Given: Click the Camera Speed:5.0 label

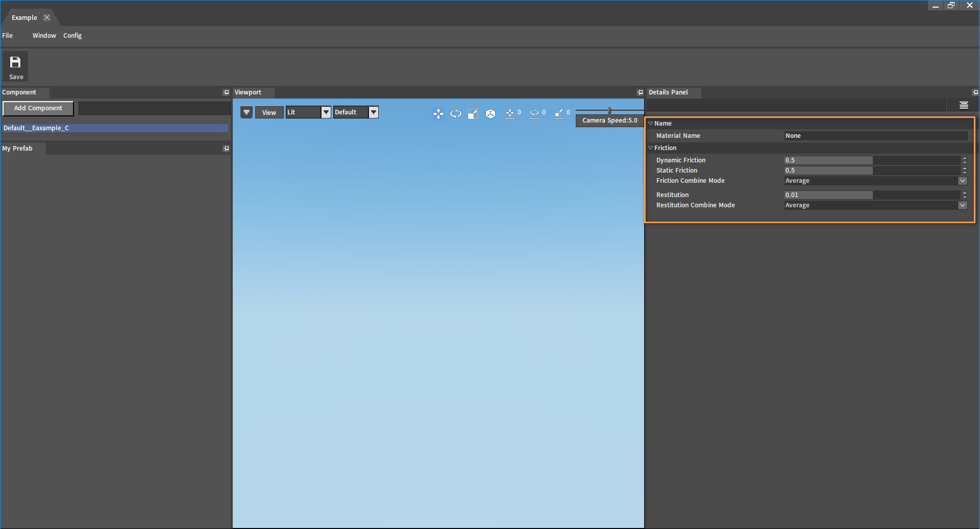Looking at the screenshot, I should pyautogui.click(x=610, y=121).
